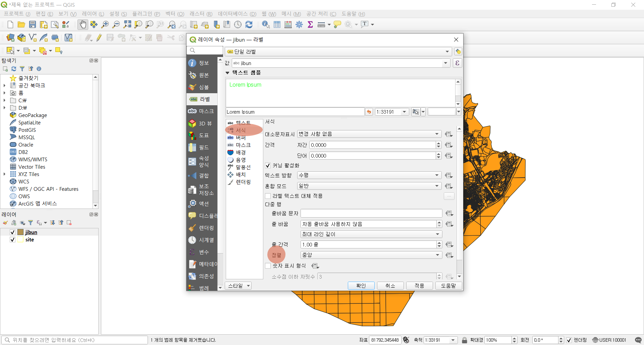The image size is (644, 345).
Task: Click reset sample text orange arrow
Action: pyautogui.click(x=369, y=112)
